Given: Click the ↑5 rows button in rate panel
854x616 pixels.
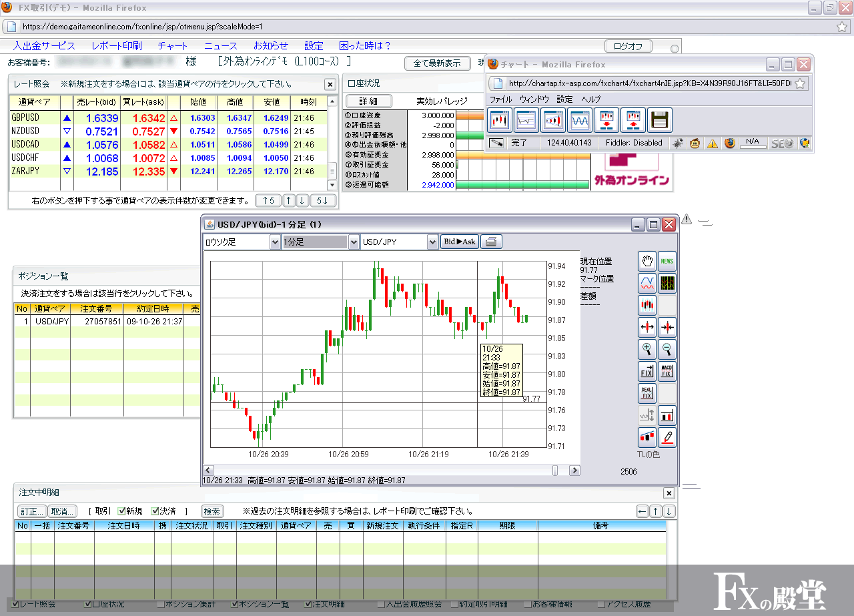Looking at the screenshot, I should 268,200.
